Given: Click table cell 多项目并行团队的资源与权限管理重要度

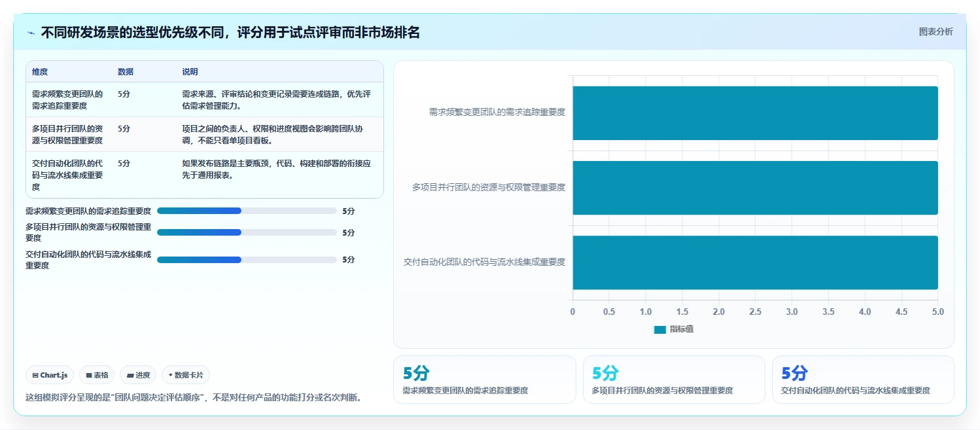Looking at the screenshot, I should coord(67,134).
